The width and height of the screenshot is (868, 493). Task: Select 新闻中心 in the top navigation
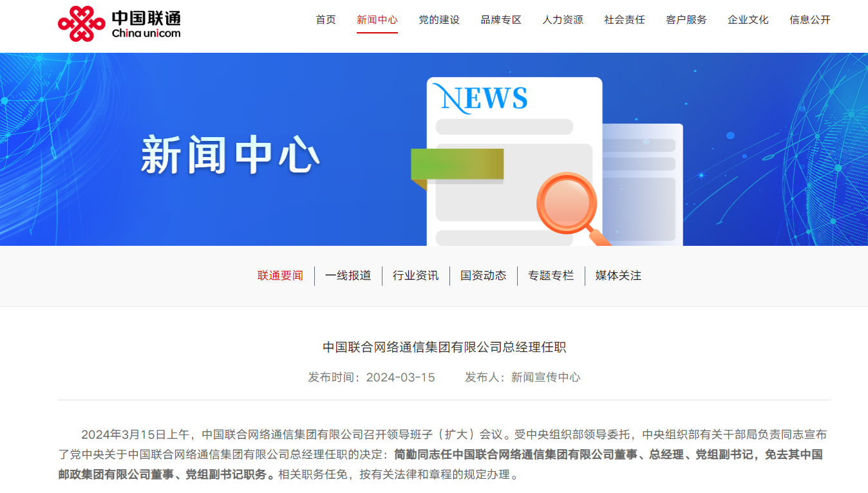(x=377, y=20)
